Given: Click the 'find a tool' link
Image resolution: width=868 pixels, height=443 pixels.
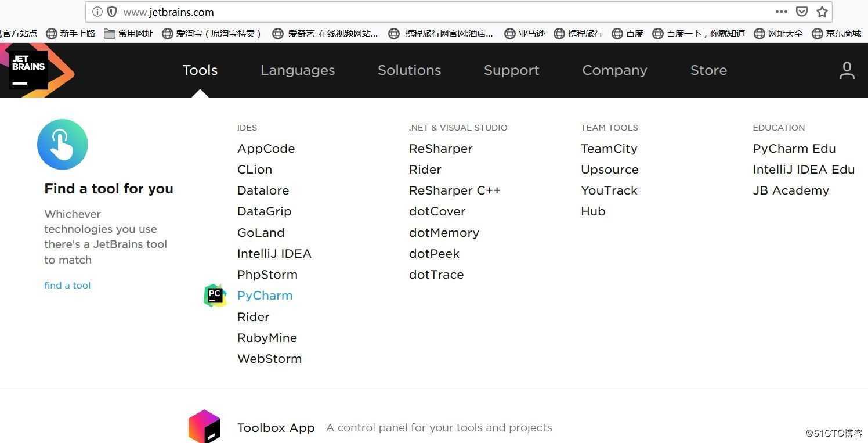Looking at the screenshot, I should (67, 285).
